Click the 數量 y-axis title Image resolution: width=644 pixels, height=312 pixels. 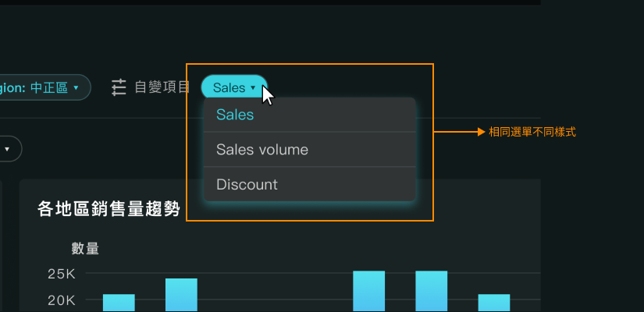(x=85, y=248)
